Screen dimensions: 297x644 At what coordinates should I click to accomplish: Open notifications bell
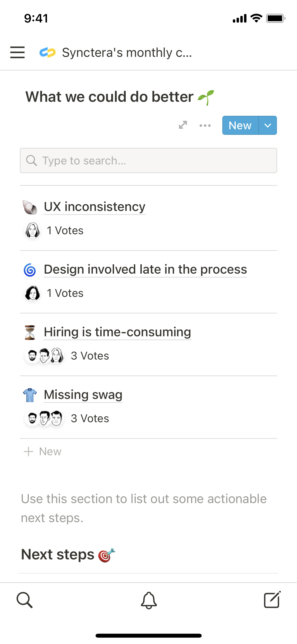149,600
